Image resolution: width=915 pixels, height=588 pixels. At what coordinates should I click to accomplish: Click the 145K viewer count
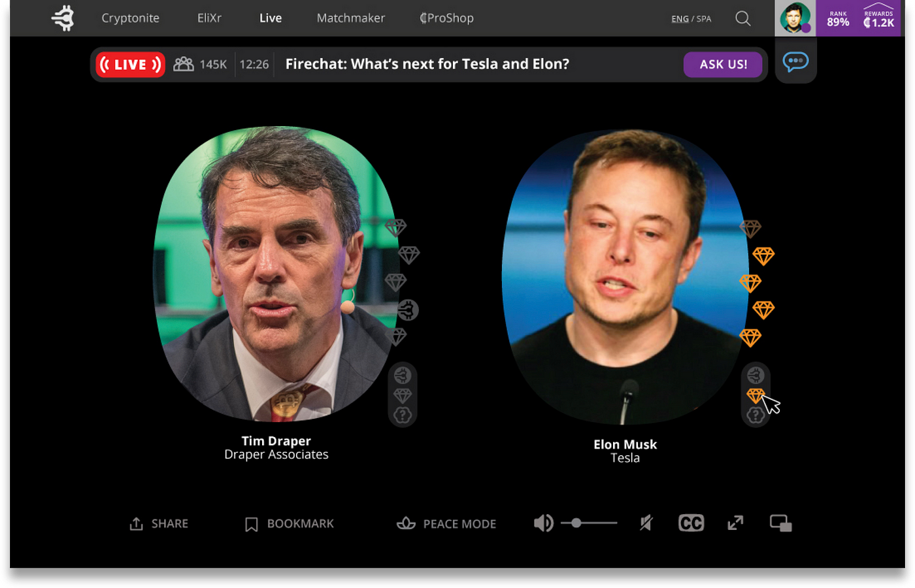[213, 65]
